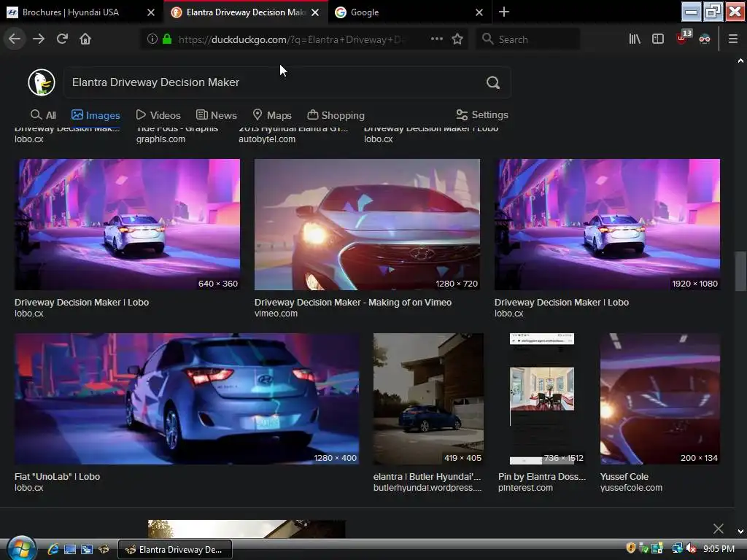The width and height of the screenshot is (747, 560).
Task: Reload the current page
Action: coord(62,39)
